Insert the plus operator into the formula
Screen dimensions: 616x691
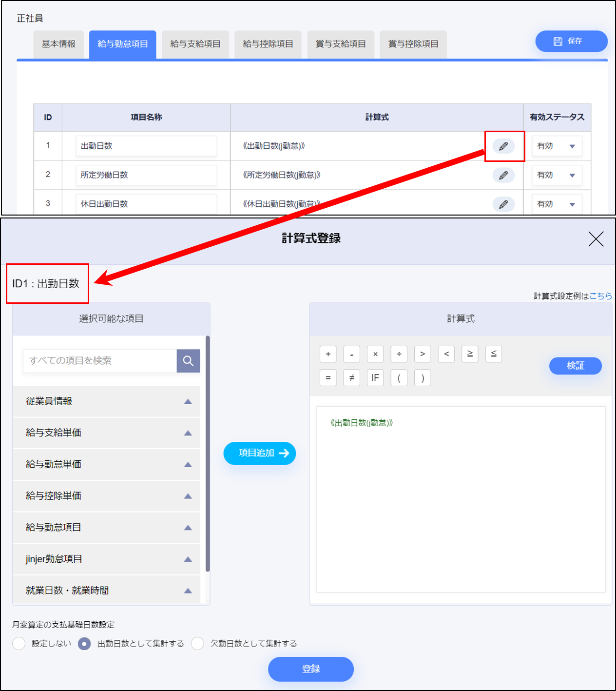tap(328, 354)
